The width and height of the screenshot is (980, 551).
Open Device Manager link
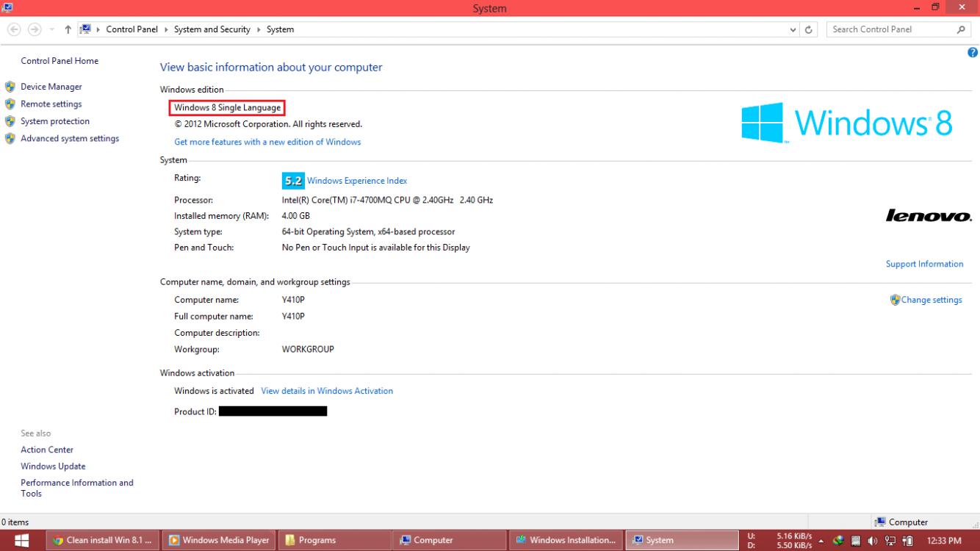[x=51, y=87]
